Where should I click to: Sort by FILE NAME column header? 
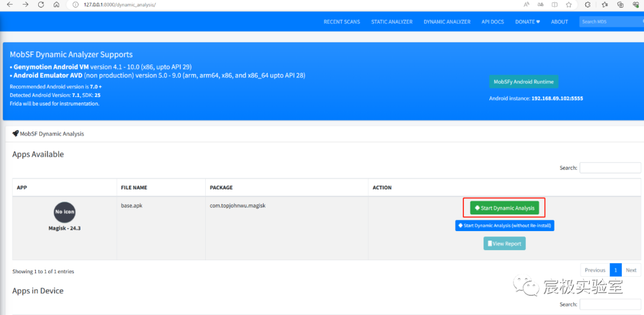click(x=161, y=188)
